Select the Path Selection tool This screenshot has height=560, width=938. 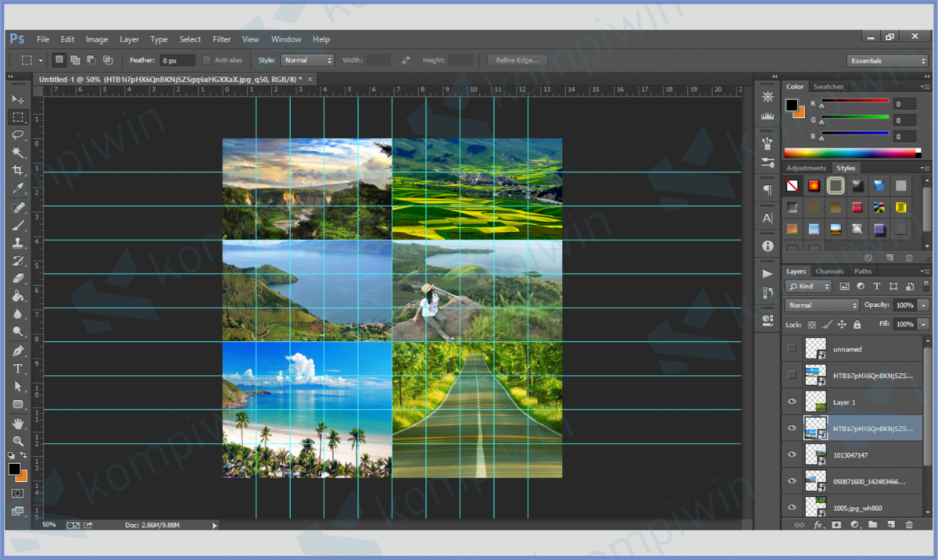tap(18, 387)
